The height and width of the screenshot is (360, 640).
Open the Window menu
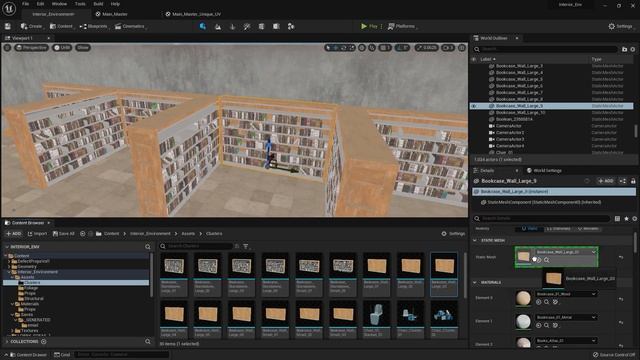click(60, 4)
